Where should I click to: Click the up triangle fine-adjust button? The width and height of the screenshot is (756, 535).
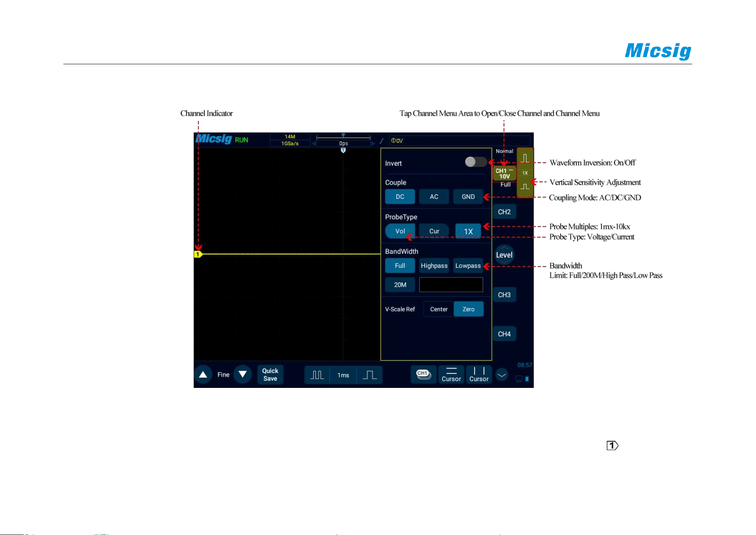click(203, 375)
